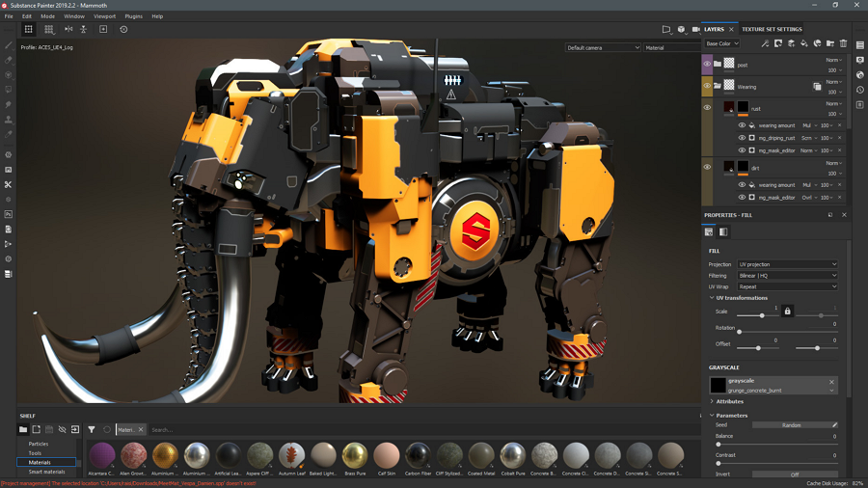Viewport: 868px width, 488px height.
Task: Collapse the Parameters section
Action: pyautogui.click(x=712, y=416)
